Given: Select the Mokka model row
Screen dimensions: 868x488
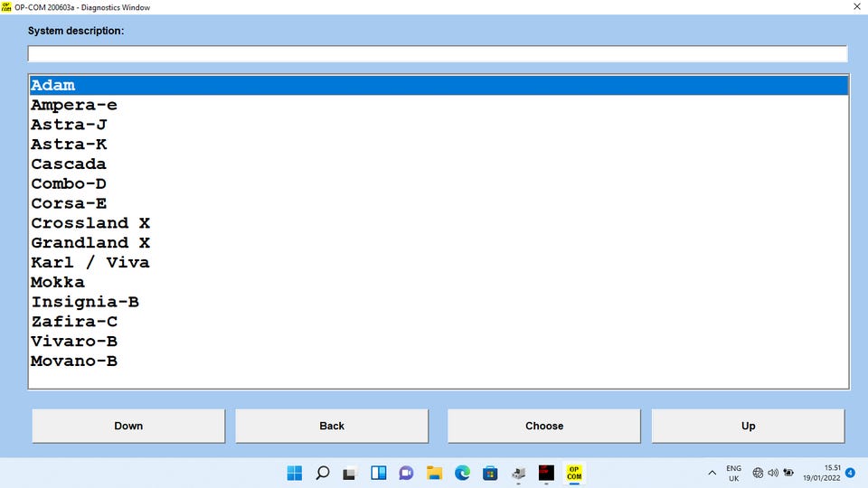Looking at the screenshot, I should (439, 282).
